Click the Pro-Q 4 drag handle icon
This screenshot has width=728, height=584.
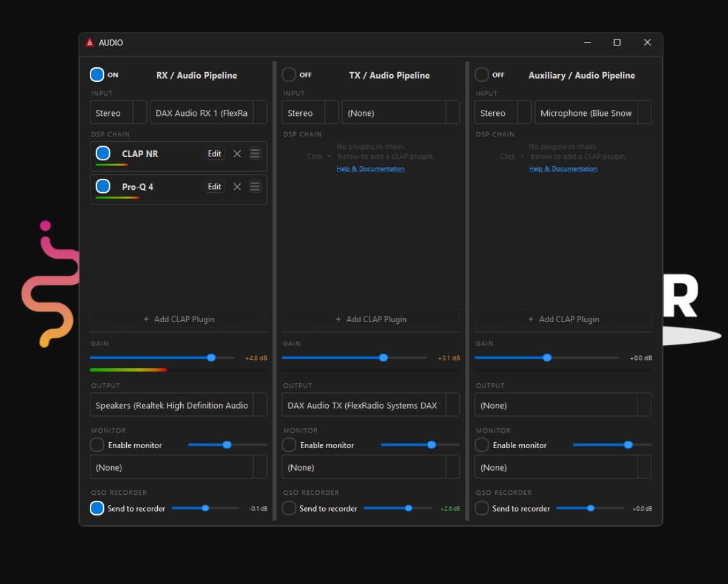255,186
